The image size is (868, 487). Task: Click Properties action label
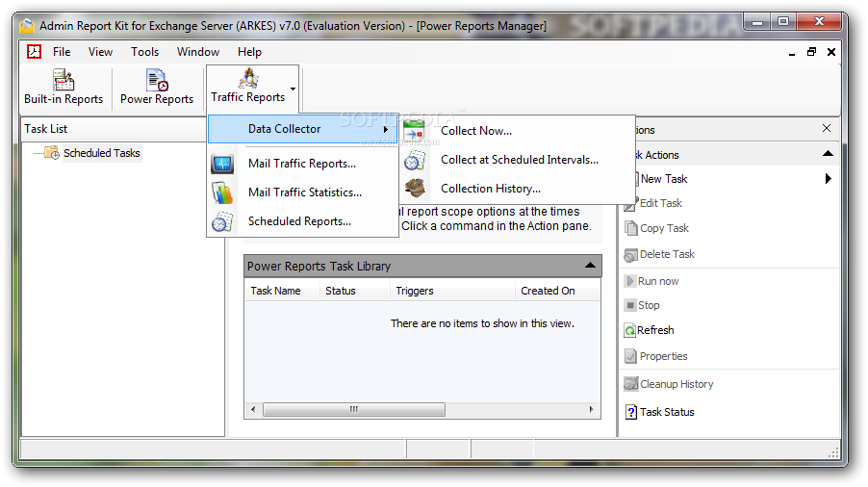pyautogui.click(x=664, y=357)
